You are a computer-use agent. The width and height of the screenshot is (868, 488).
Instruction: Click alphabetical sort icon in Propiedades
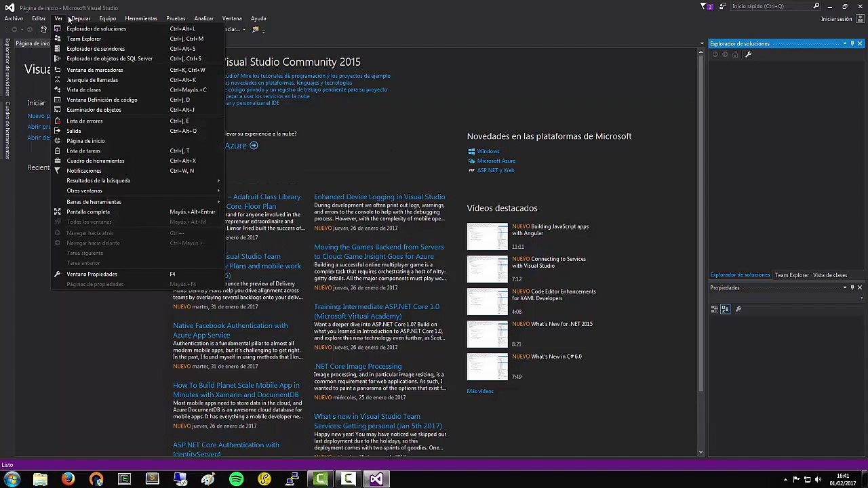725,309
